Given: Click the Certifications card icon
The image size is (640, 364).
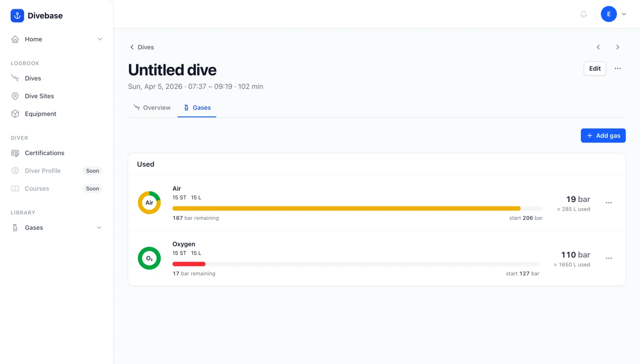Looking at the screenshot, I should pyautogui.click(x=15, y=153).
